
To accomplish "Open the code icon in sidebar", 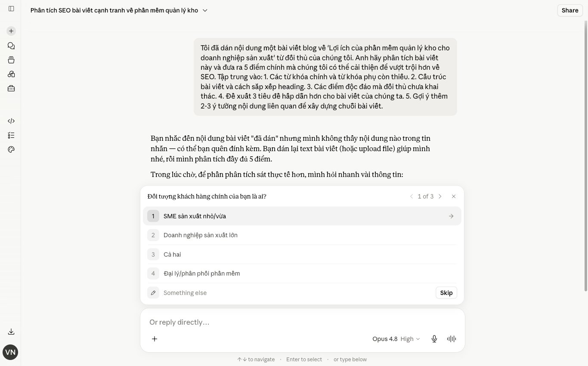I will pos(11,121).
